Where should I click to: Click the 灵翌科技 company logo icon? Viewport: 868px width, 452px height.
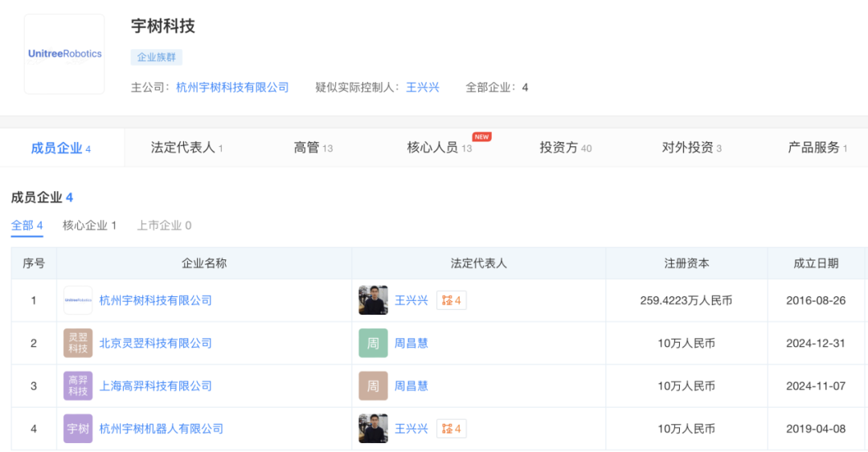tap(78, 343)
